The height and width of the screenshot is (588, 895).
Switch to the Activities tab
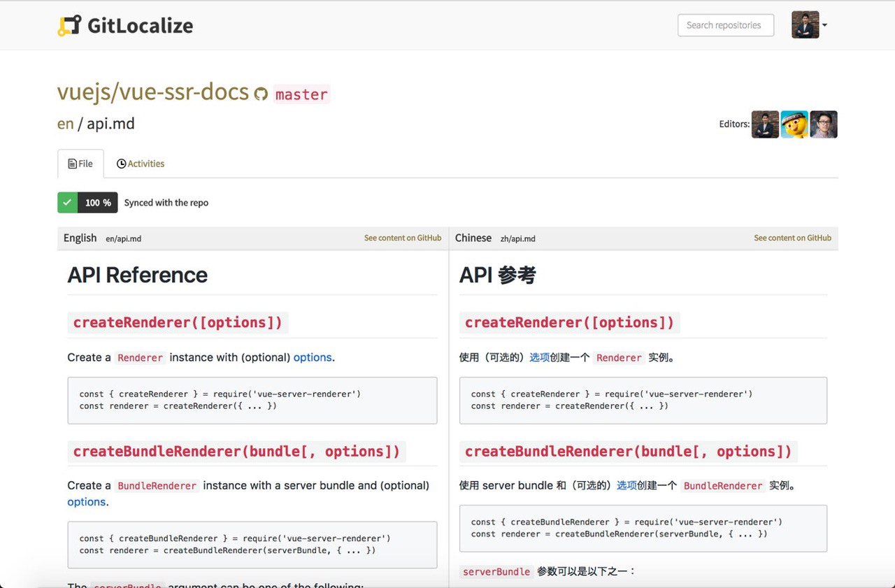click(x=141, y=164)
